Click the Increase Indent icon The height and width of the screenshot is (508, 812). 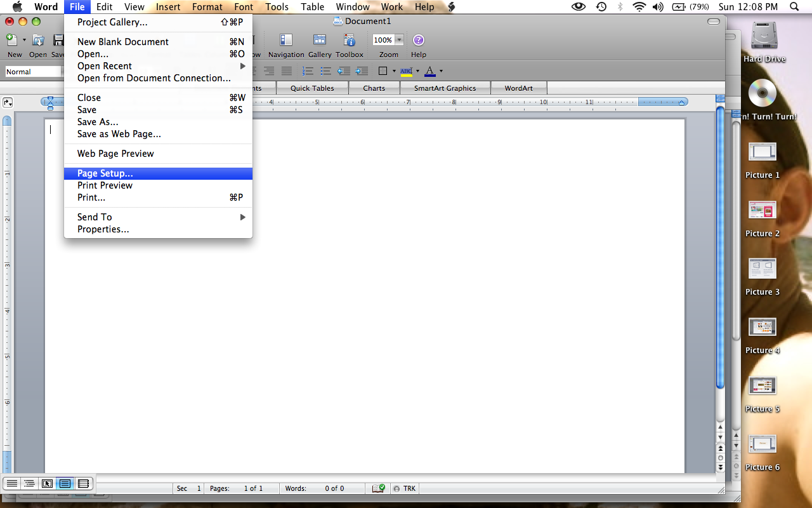362,71
